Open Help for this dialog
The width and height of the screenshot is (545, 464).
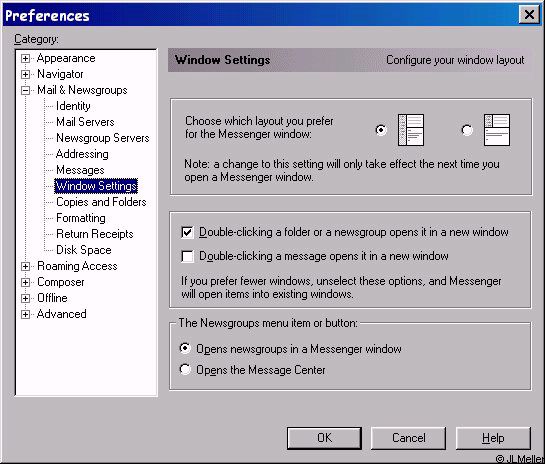point(493,438)
